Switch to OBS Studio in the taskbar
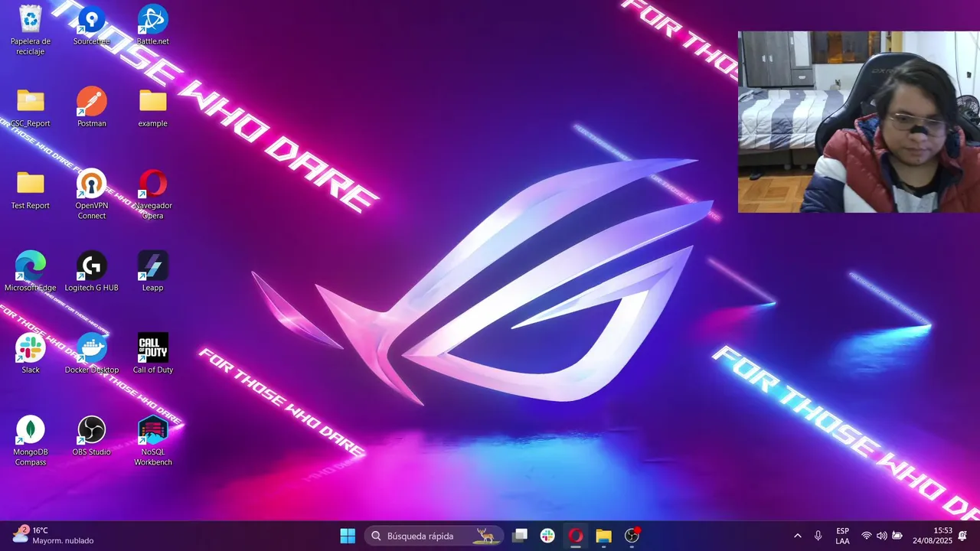Screen dimensions: 980x551 (x=632, y=536)
